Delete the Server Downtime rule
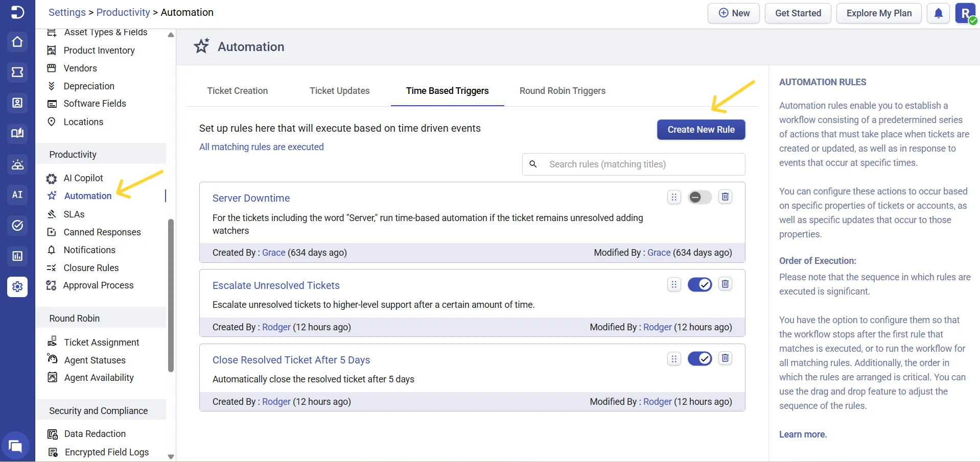The height and width of the screenshot is (462, 980). click(725, 197)
